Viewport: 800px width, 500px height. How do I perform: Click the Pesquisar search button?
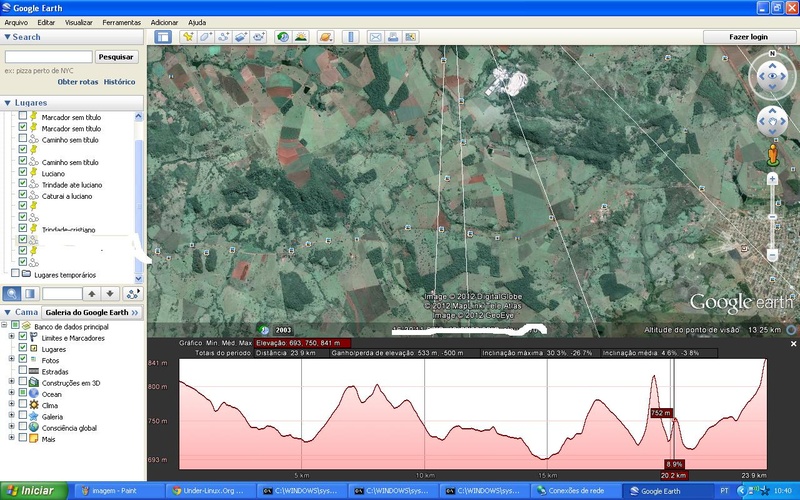coord(116,57)
